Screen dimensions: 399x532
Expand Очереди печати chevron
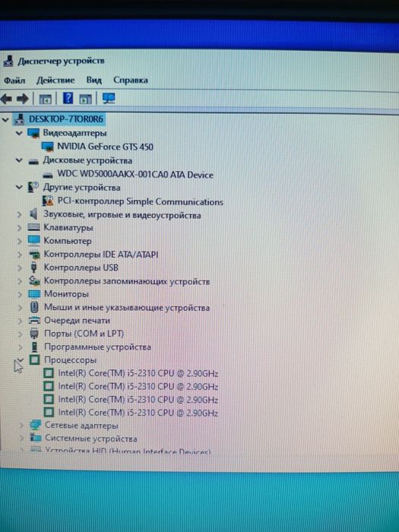pos(20,321)
